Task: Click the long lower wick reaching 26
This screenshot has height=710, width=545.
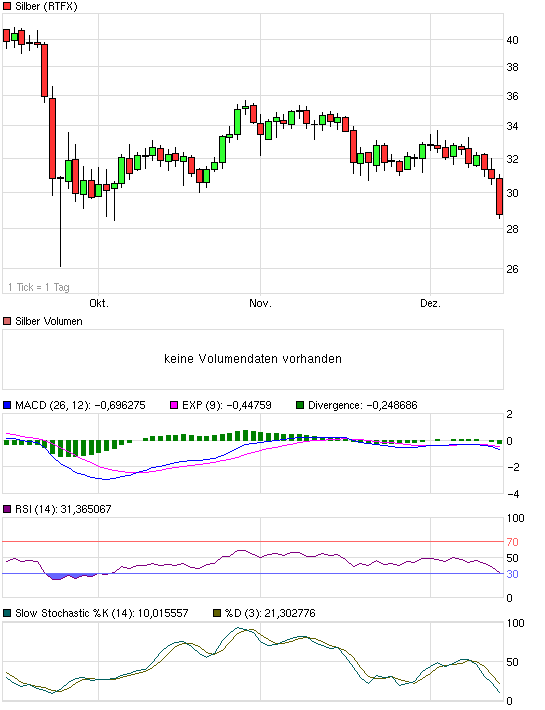Action: click(x=60, y=222)
